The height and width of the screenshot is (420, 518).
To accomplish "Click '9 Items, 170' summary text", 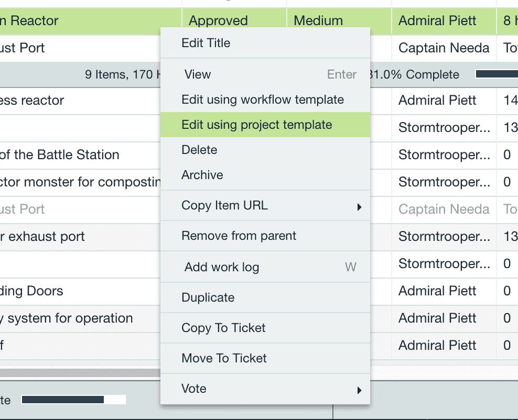I will pyautogui.click(x=119, y=74).
